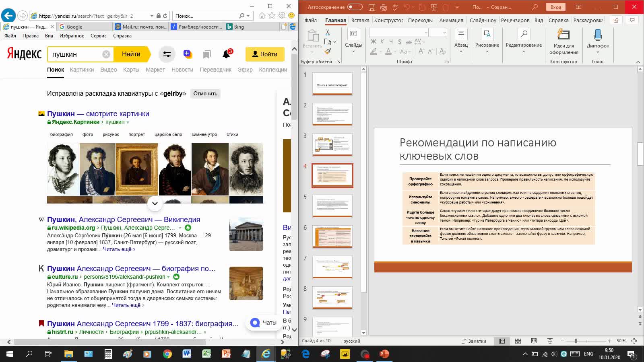Open the culture.ru Пушкин biography link

[131, 269]
